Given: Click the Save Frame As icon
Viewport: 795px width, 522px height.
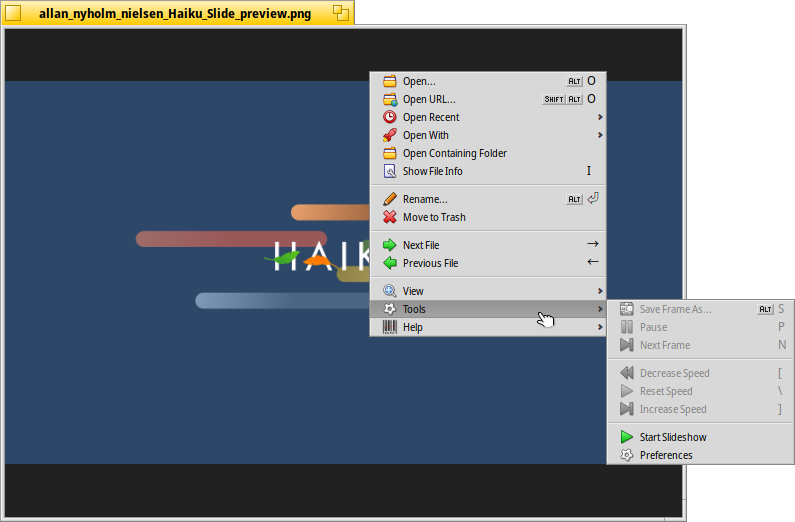Looking at the screenshot, I should point(627,309).
